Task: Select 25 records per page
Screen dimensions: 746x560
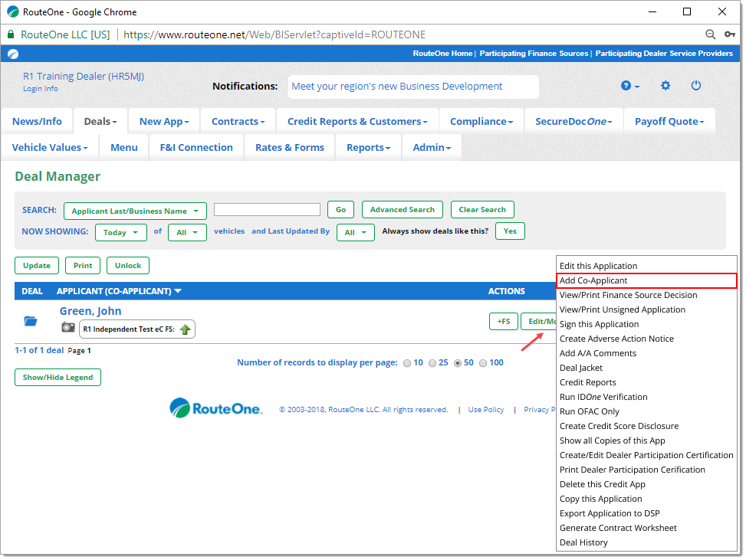Action: [432, 363]
